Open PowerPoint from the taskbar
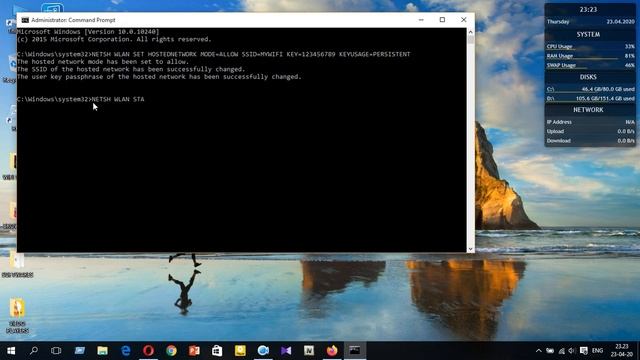The image size is (640, 360). (x=194, y=351)
